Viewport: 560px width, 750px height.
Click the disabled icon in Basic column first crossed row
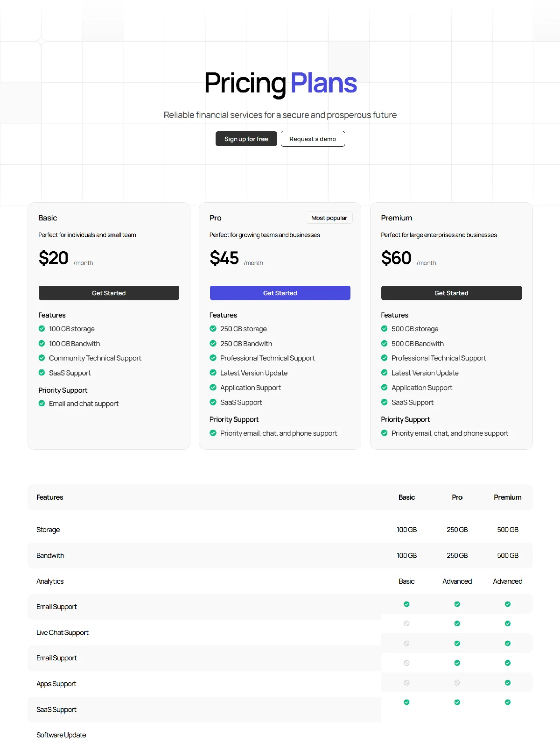point(406,623)
